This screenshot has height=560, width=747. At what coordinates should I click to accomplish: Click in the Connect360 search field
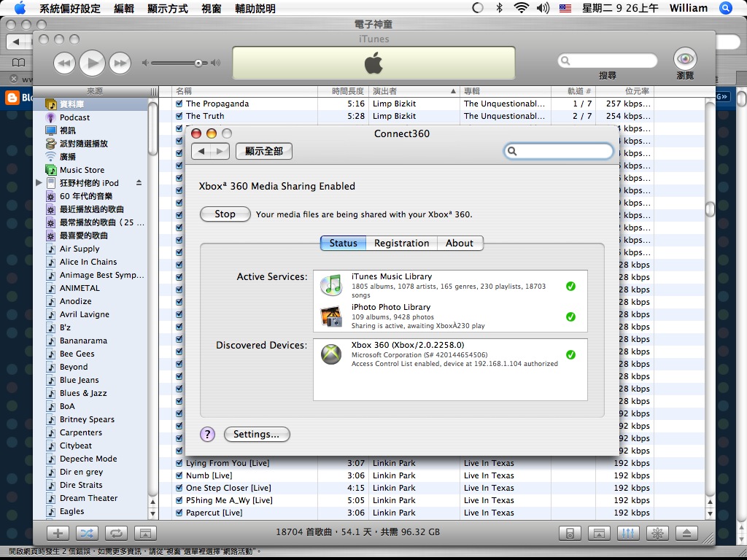click(558, 151)
